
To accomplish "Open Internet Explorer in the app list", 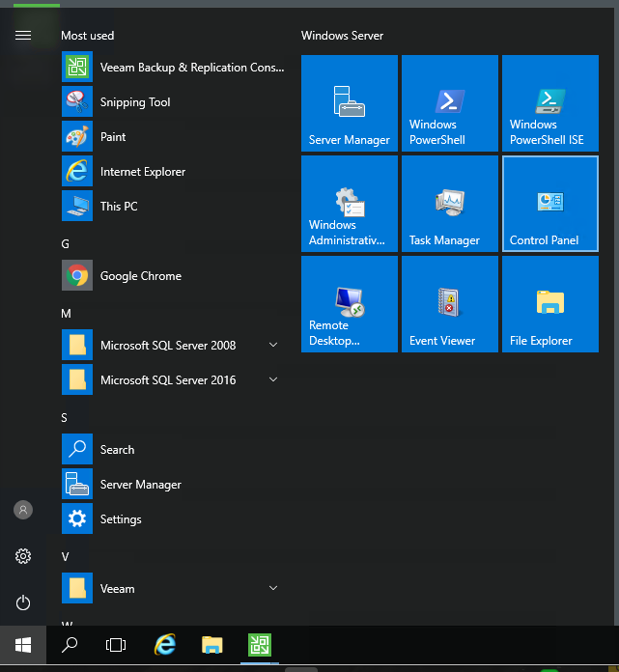I will pos(173,171).
